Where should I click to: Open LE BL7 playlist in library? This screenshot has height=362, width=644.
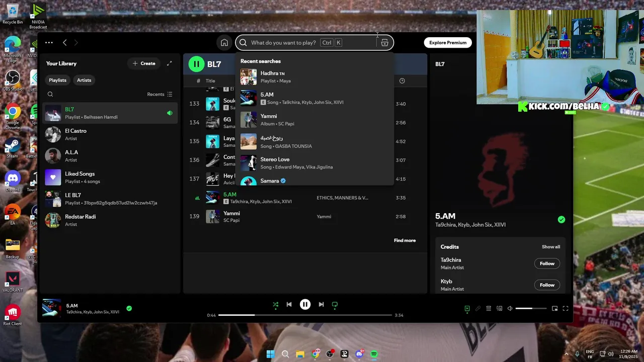coord(110,199)
